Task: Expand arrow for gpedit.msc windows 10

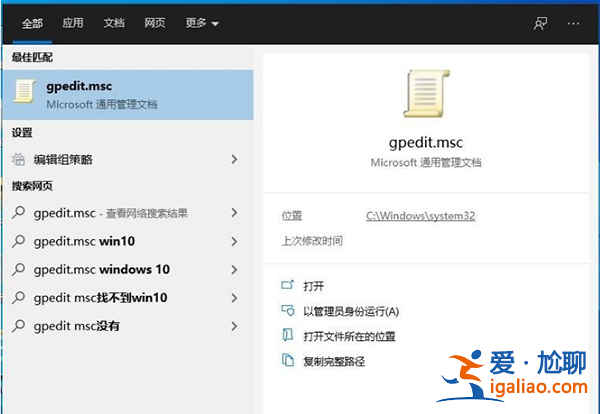Action: [234, 270]
